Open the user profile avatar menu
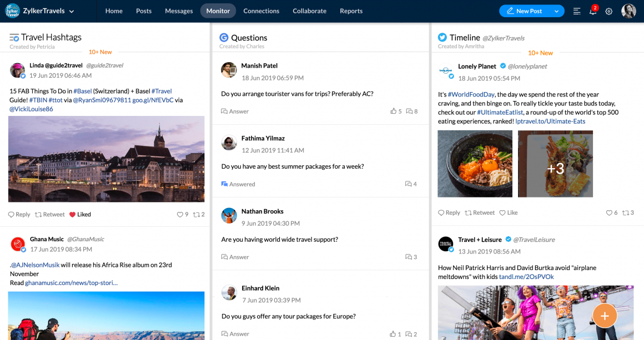Screen dimensions: 644x340 point(628,11)
